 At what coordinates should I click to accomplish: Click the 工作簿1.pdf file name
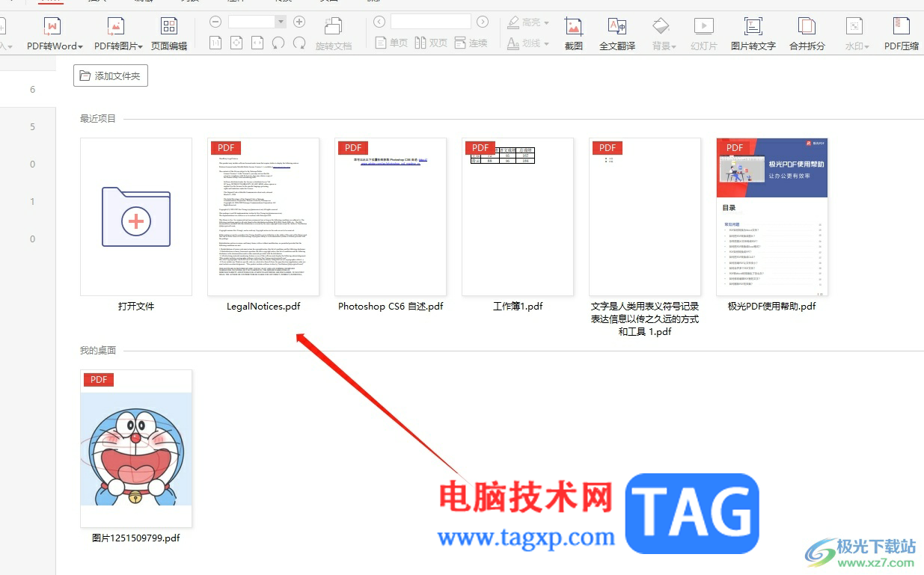pyautogui.click(x=518, y=307)
